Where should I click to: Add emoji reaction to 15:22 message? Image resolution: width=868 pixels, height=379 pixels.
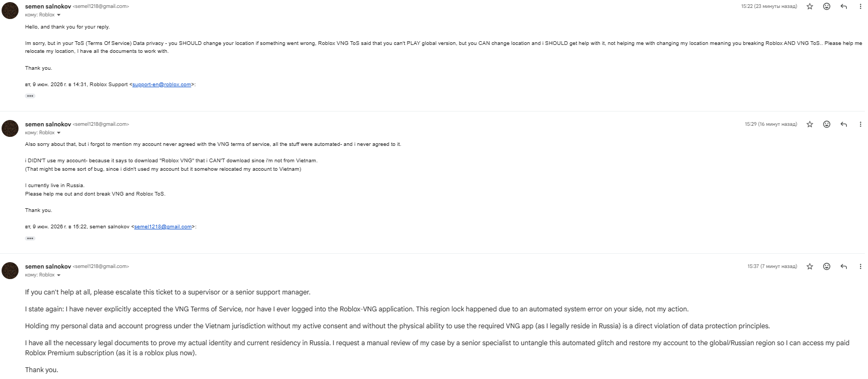826,6
